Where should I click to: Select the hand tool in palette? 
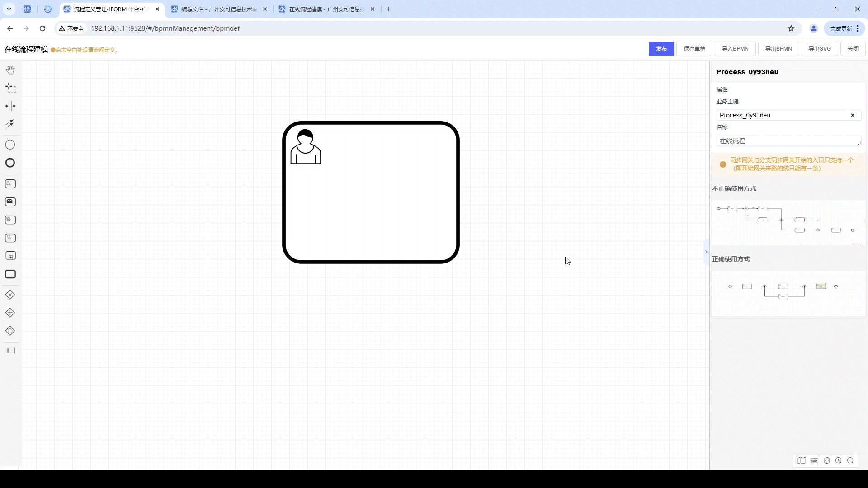tap(10, 70)
